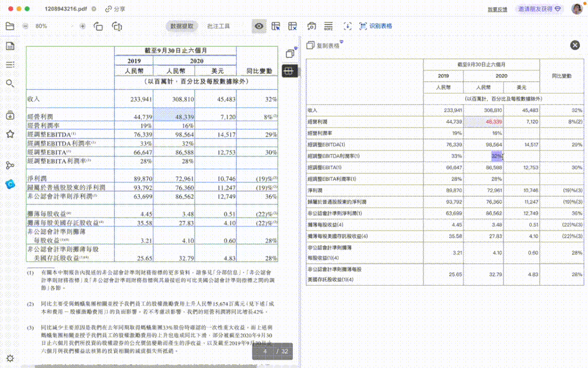Open document page sidebar icon

click(10, 46)
